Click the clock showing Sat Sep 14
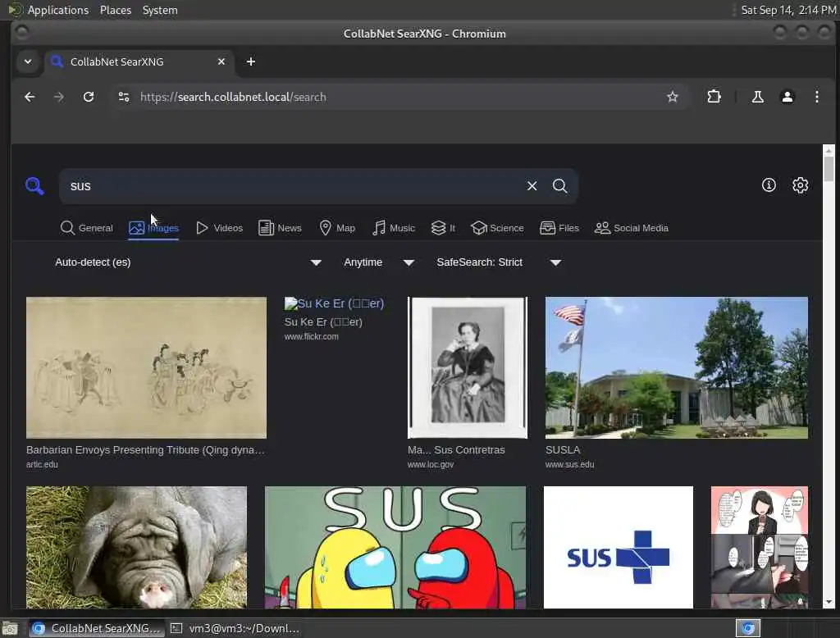 [788, 10]
